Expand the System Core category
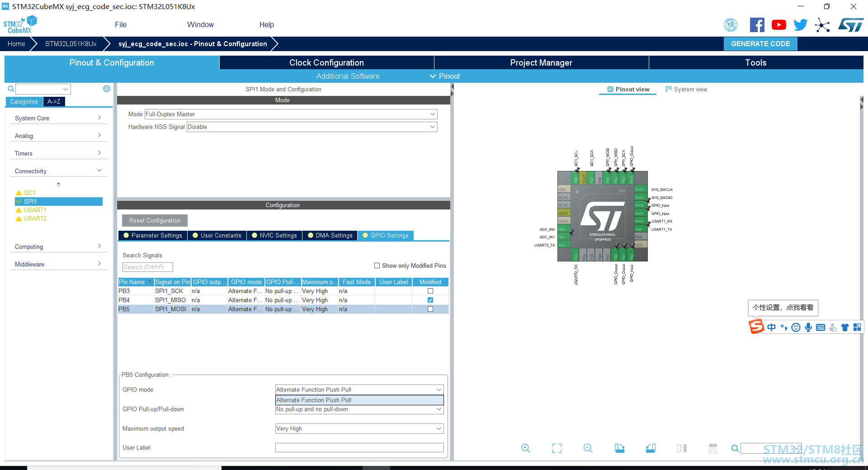This screenshot has height=470, width=868. click(58, 118)
